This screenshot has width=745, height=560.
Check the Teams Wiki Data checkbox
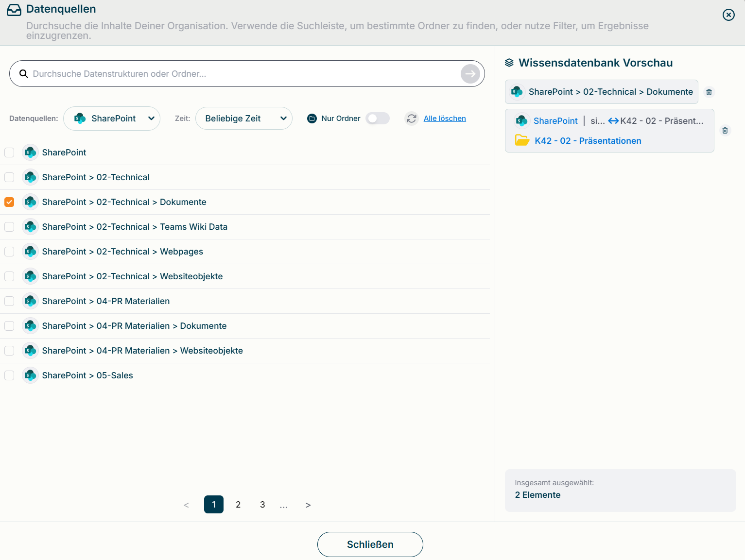pyautogui.click(x=9, y=227)
